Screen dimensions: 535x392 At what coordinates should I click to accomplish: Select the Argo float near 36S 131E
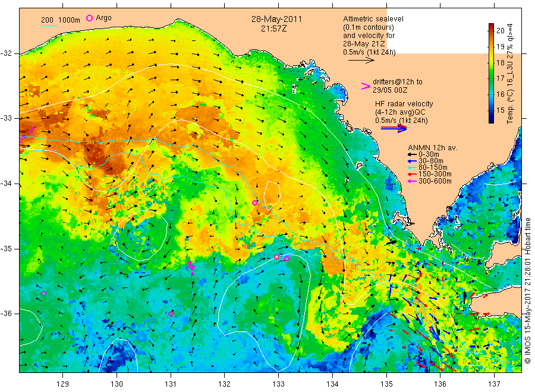(171, 314)
